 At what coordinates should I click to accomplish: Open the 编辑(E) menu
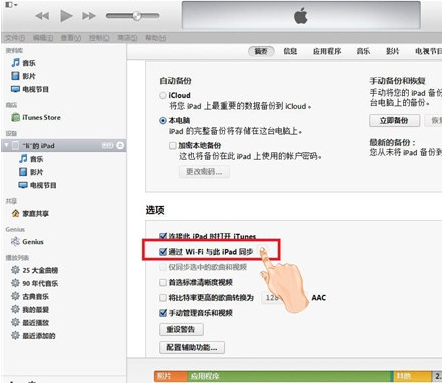[x=43, y=38]
